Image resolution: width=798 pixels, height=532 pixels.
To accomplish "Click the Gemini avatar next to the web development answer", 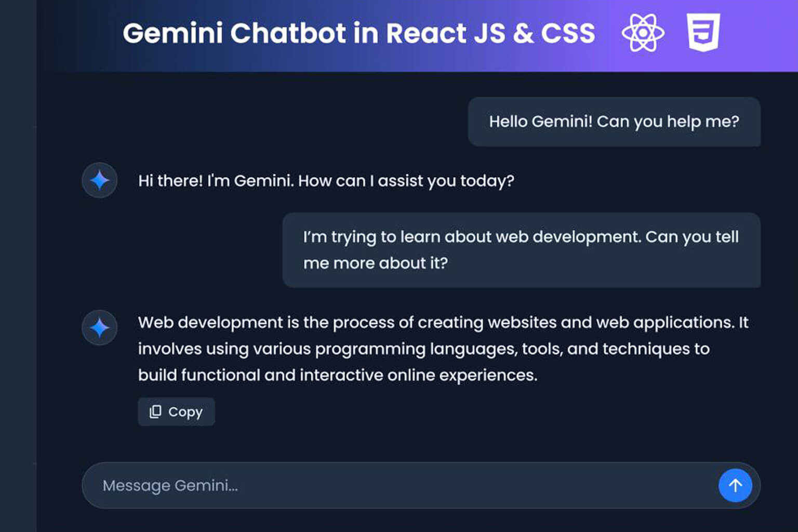I will click(x=99, y=328).
